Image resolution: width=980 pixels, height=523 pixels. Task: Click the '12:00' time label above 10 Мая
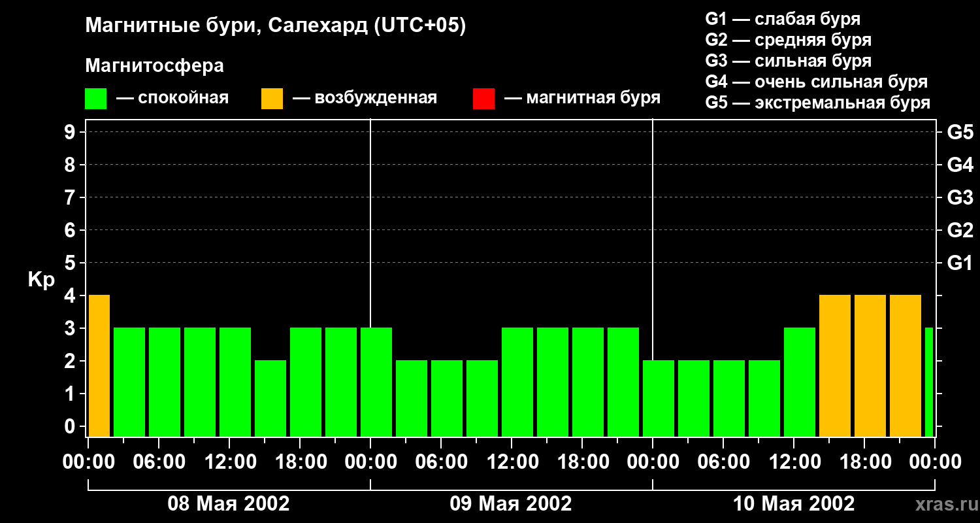click(794, 462)
